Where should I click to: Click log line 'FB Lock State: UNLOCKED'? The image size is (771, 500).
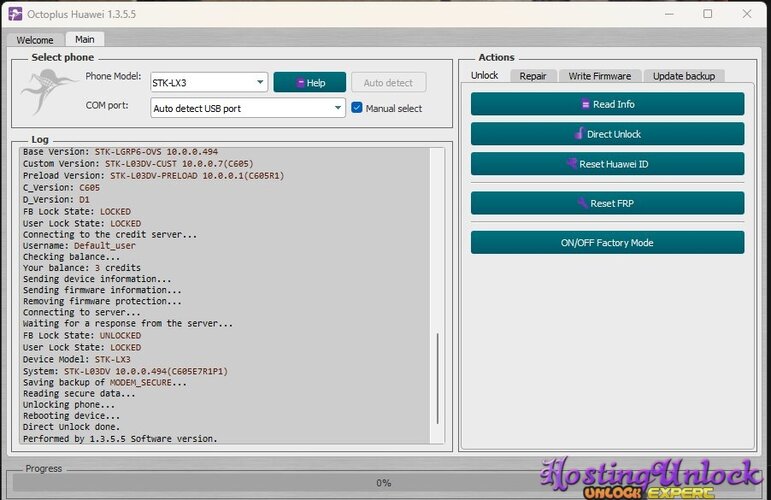(82, 335)
